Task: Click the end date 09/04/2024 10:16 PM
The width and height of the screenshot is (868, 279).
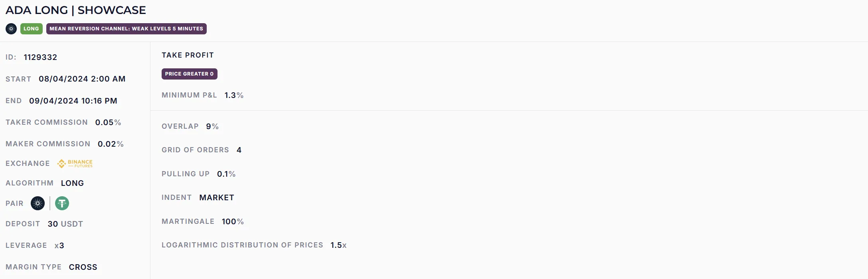Action: [73, 101]
